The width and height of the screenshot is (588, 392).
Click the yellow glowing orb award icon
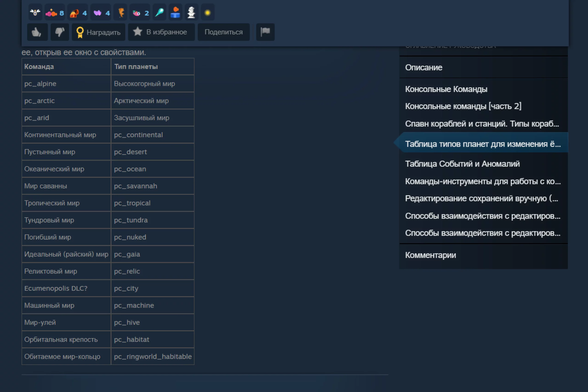[207, 13]
